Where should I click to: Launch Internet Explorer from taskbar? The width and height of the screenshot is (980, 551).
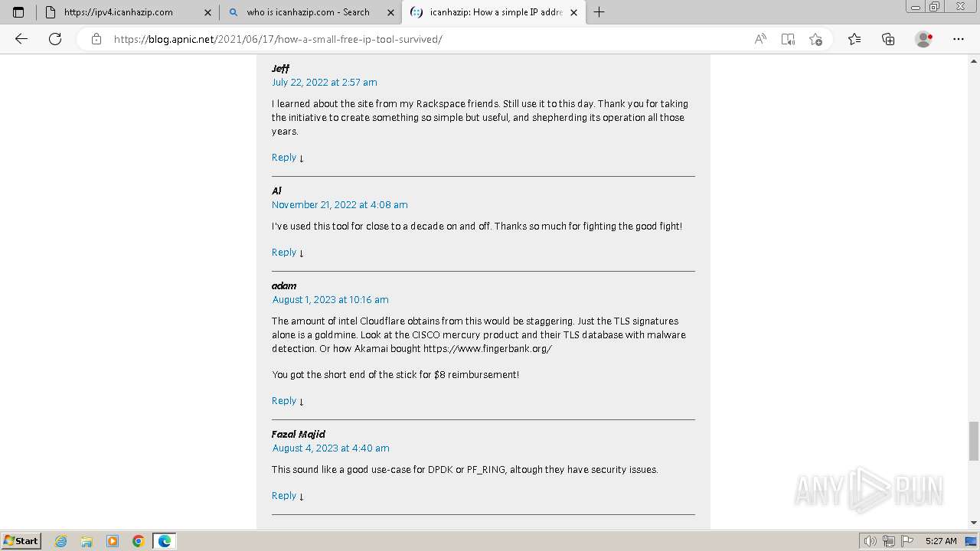(61, 541)
